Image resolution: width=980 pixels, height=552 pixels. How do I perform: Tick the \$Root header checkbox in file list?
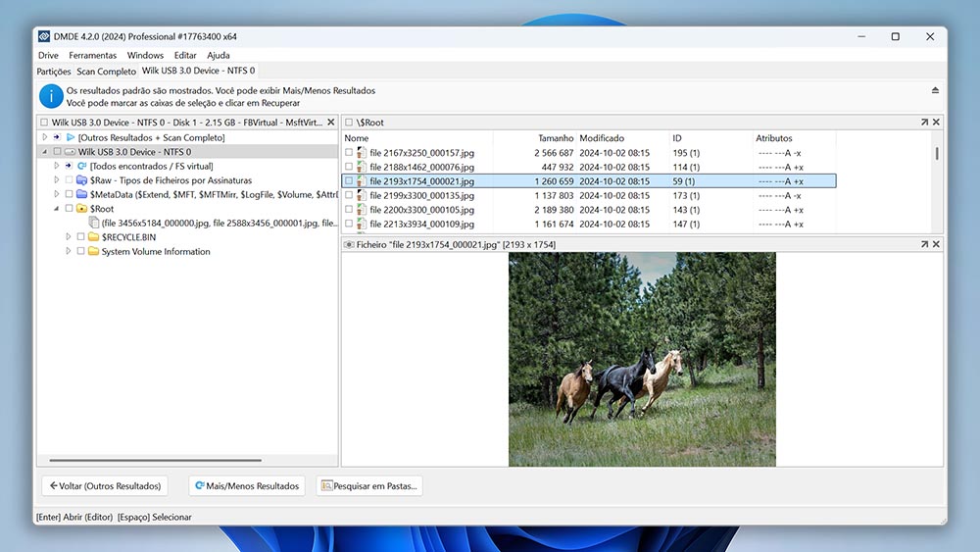coord(349,123)
